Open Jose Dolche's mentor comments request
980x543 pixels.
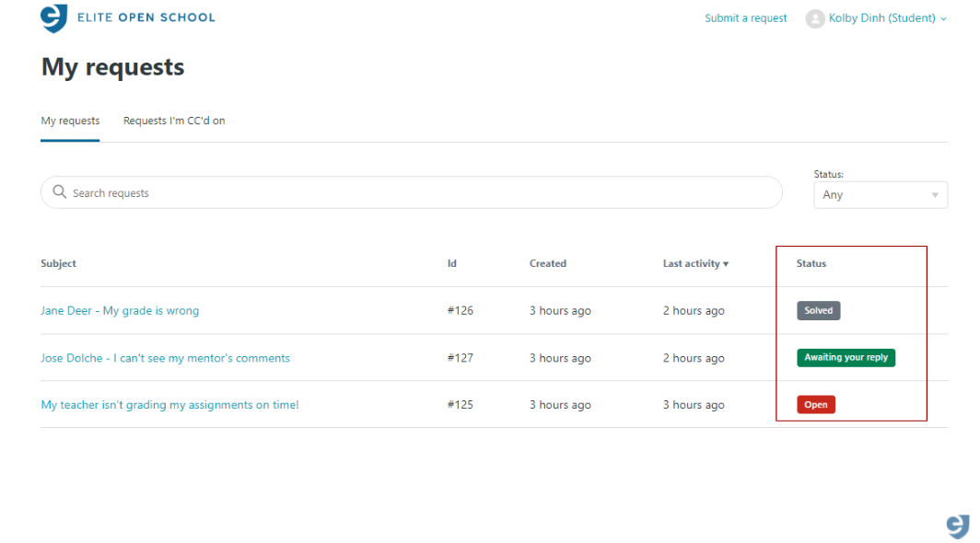click(166, 358)
